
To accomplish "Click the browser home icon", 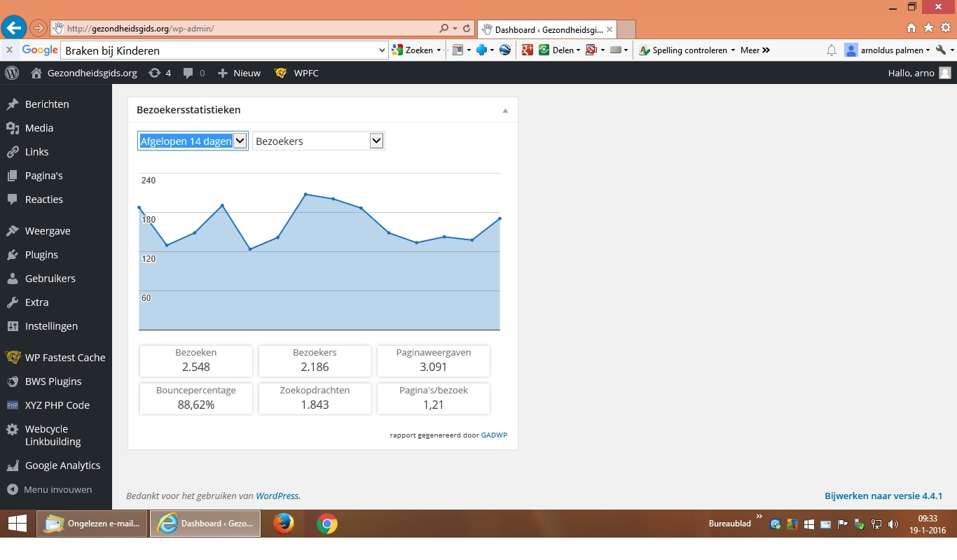I will click(x=911, y=28).
